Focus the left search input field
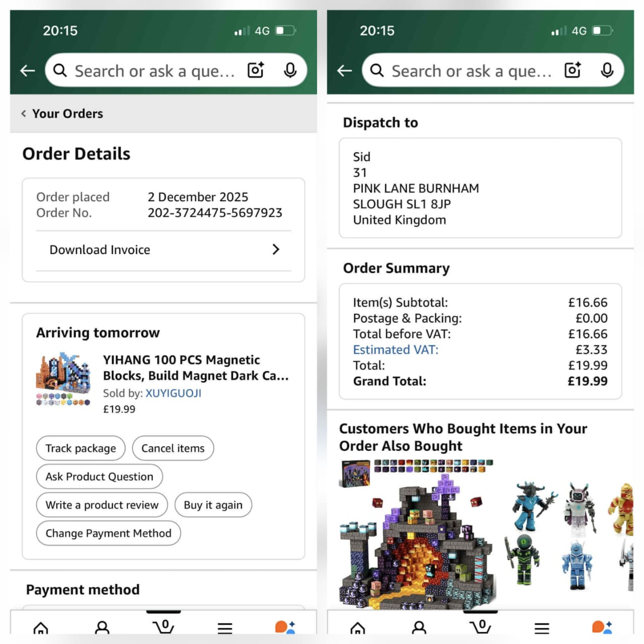Image resolution: width=644 pixels, height=644 pixels. coord(155,71)
